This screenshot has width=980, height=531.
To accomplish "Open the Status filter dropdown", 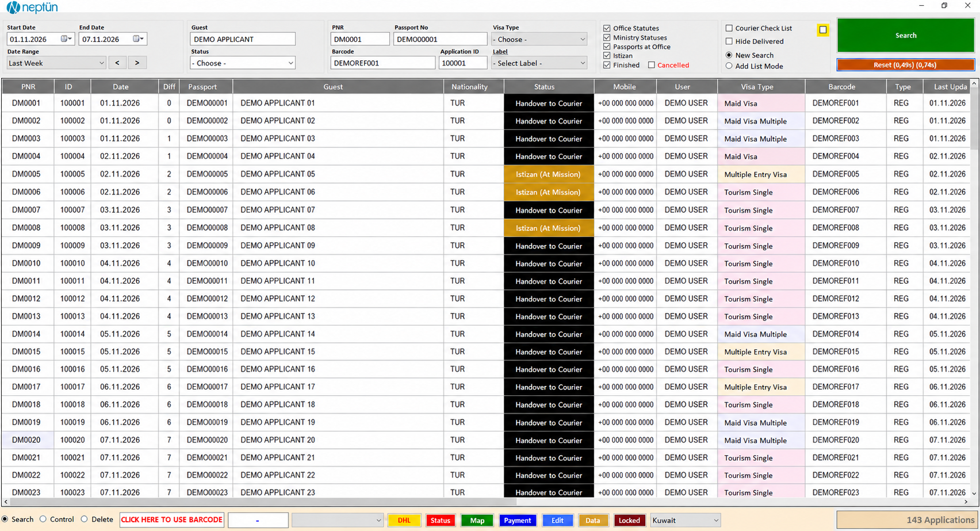I will [242, 63].
